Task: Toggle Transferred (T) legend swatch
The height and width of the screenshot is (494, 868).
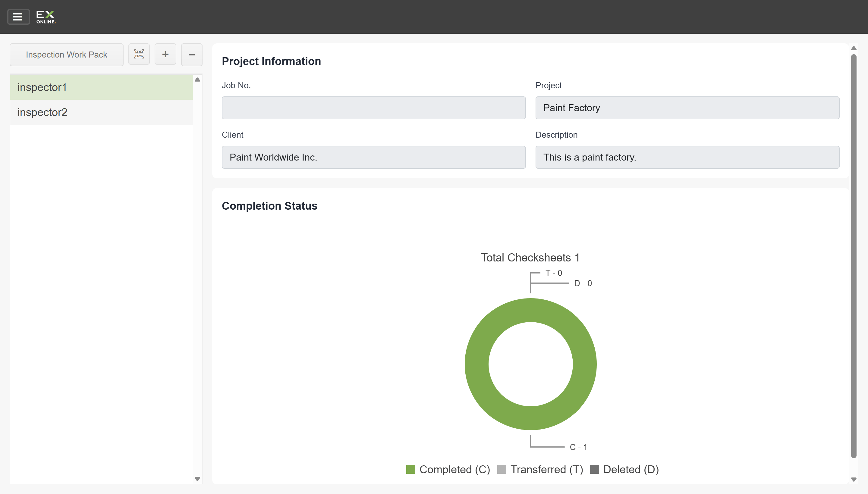Action: 502,470
